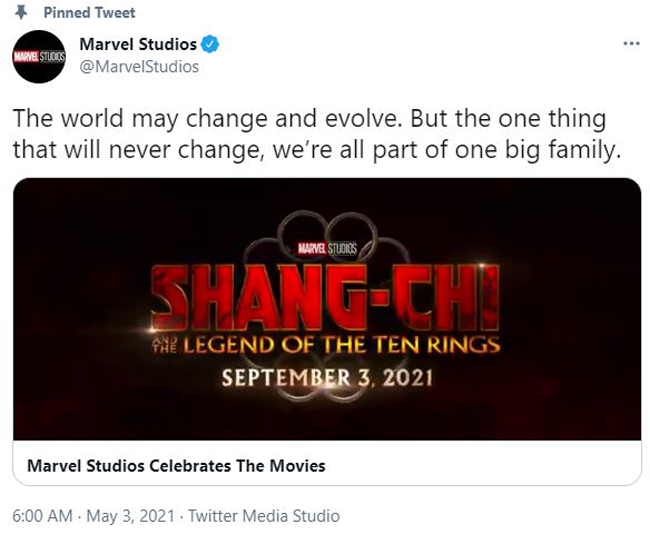The width and height of the screenshot is (650, 534).
Task: Click the 6:00 AM tweet time
Action: click(42, 516)
